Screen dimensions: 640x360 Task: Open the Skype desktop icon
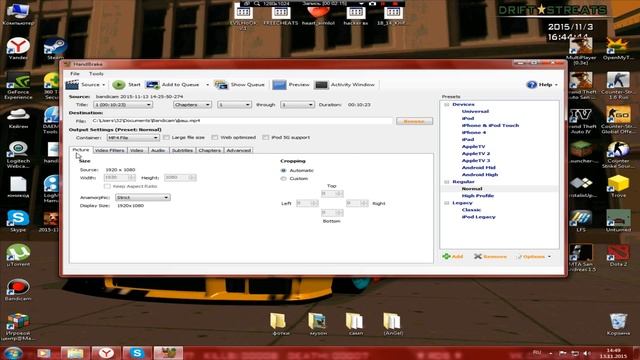(x=18, y=221)
